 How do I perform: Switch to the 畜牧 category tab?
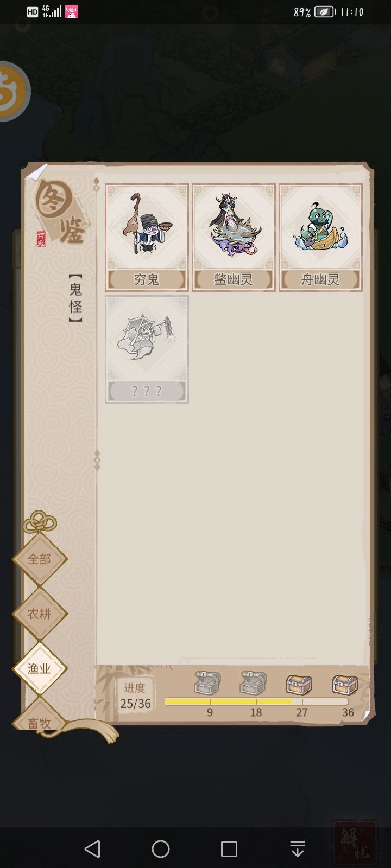40,719
